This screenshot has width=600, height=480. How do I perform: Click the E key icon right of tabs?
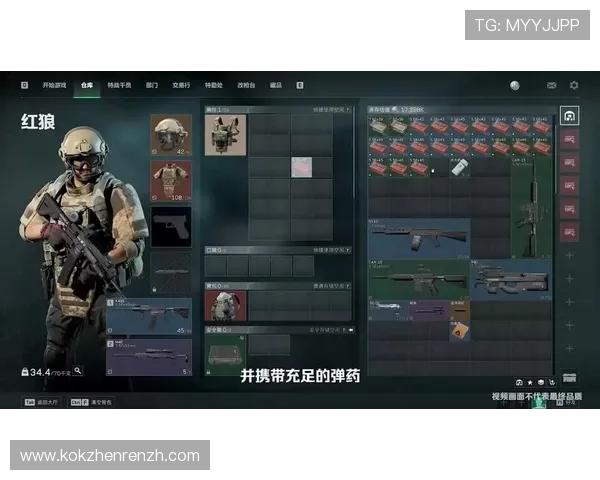pyautogui.click(x=300, y=85)
